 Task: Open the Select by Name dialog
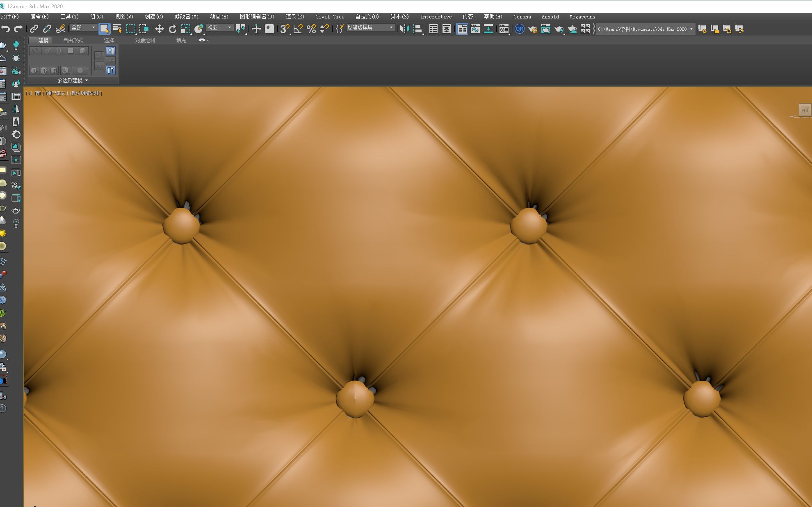tap(117, 29)
